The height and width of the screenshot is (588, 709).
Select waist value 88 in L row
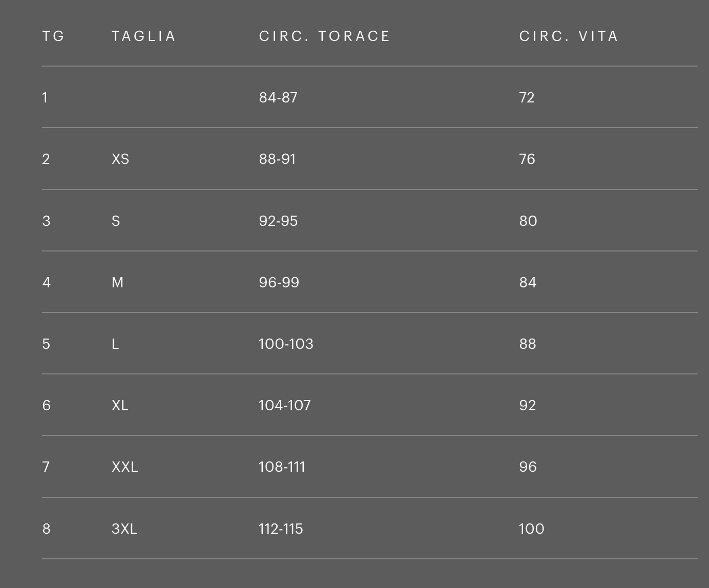coord(527,344)
